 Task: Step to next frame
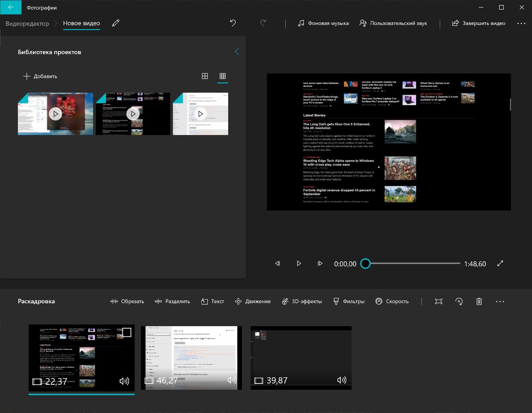(320, 263)
